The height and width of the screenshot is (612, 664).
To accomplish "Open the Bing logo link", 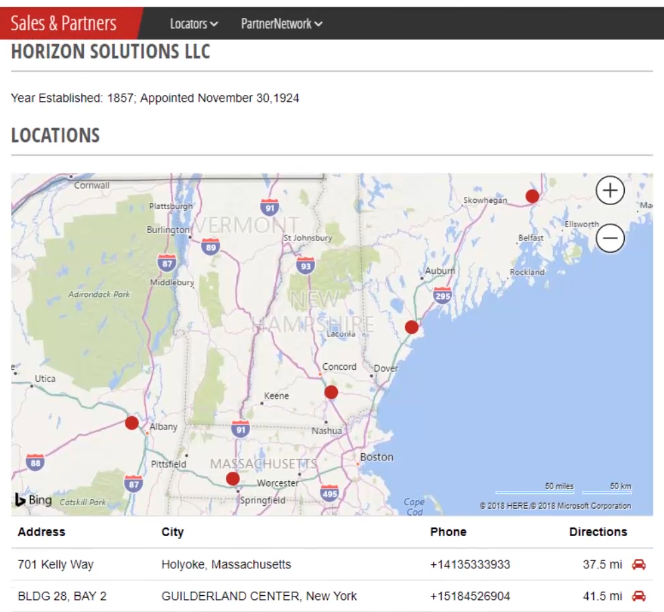I will tap(33, 500).
